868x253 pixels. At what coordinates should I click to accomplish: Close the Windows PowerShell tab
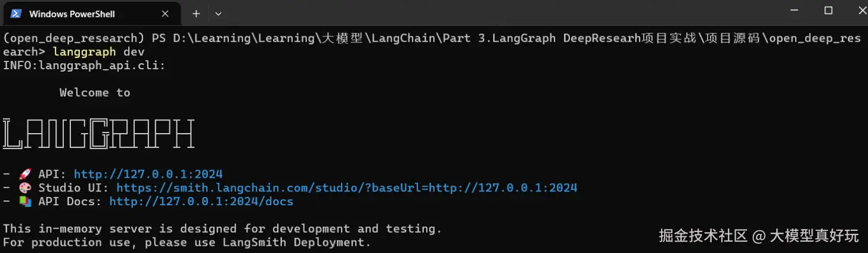pos(164,13)
